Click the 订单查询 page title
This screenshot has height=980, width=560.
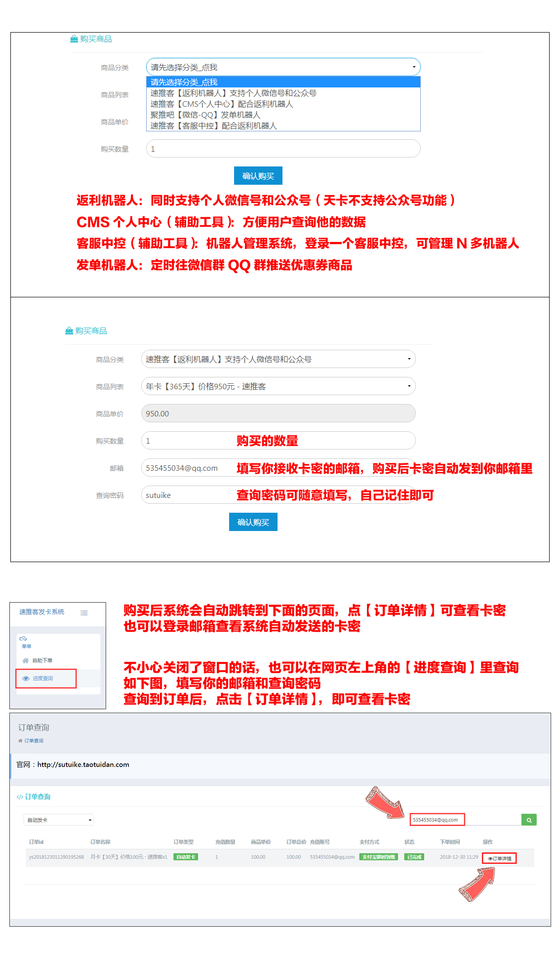point(34,727)
